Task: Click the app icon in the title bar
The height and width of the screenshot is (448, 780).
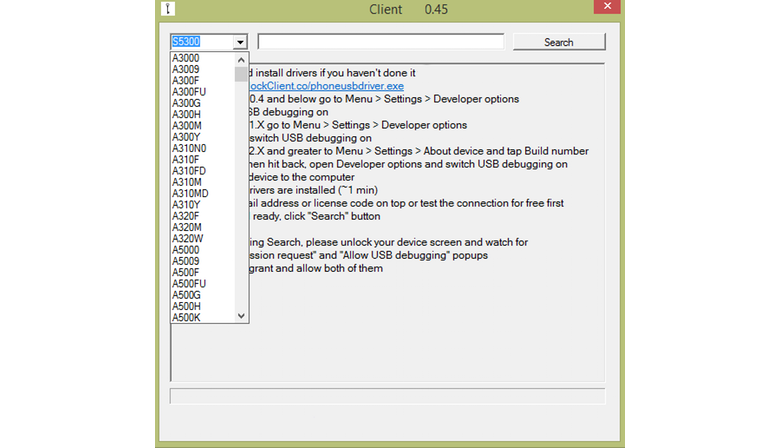Action: pyautogui.click(x=170, y=9)
